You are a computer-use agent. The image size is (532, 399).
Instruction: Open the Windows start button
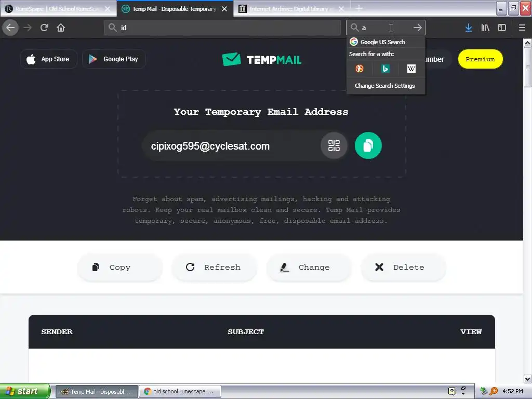click(x=25, y=391)
